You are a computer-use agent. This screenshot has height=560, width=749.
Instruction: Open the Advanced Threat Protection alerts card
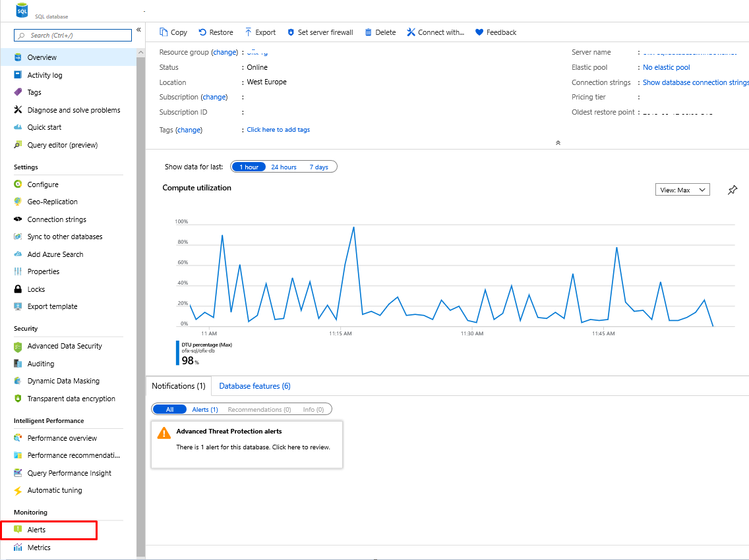(247, 444)
